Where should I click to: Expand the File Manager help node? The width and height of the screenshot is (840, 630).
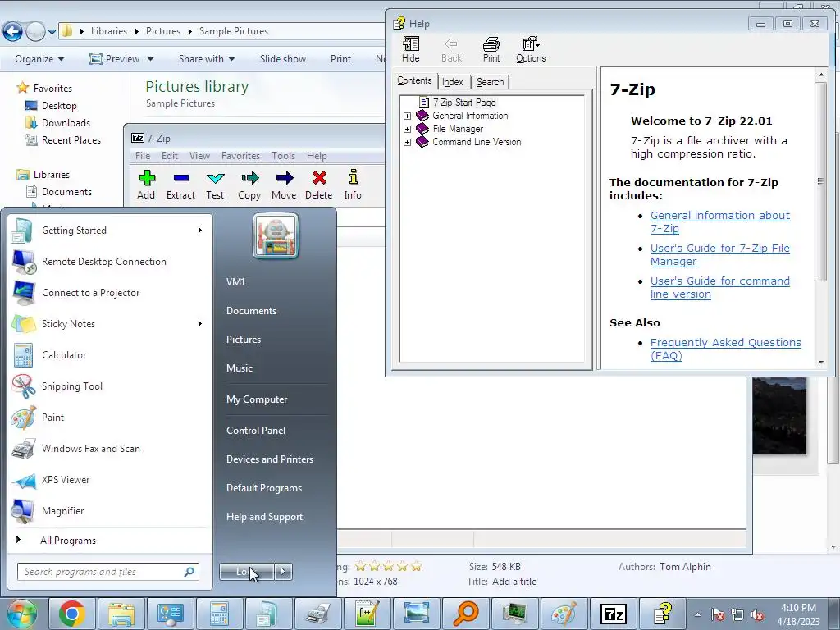click(x=407, y=129)
